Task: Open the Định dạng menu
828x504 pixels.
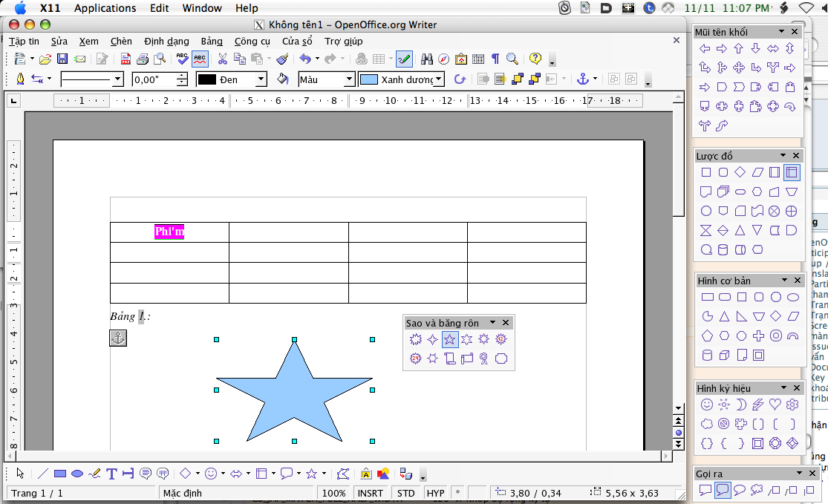Action: [x=166, y=41]
